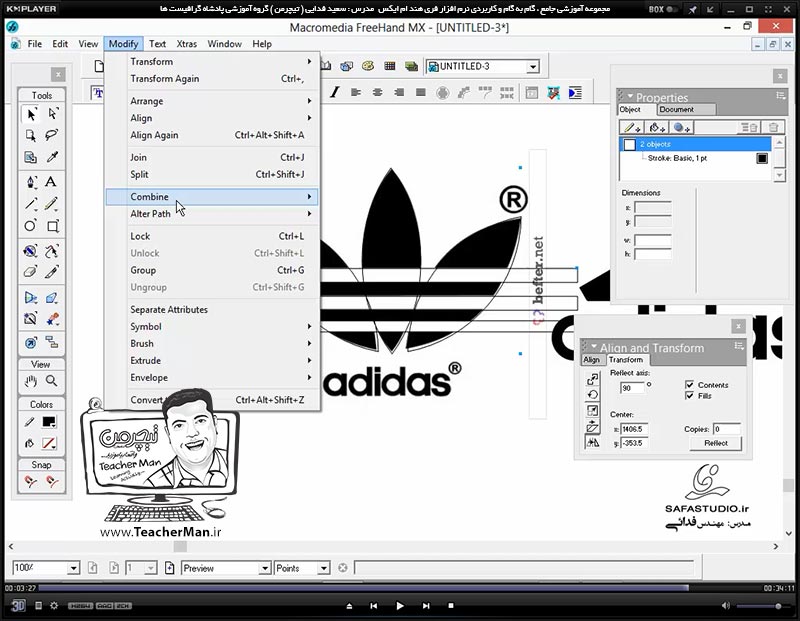Select the '2 objects' row
This screenshot has height=621, width=800.
click(x=695, y=144)
